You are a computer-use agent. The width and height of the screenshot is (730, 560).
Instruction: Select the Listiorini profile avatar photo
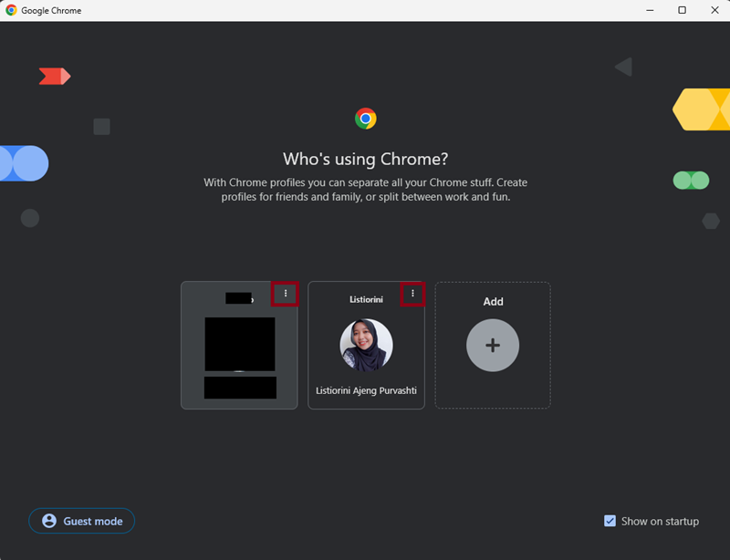click(366, 346)
